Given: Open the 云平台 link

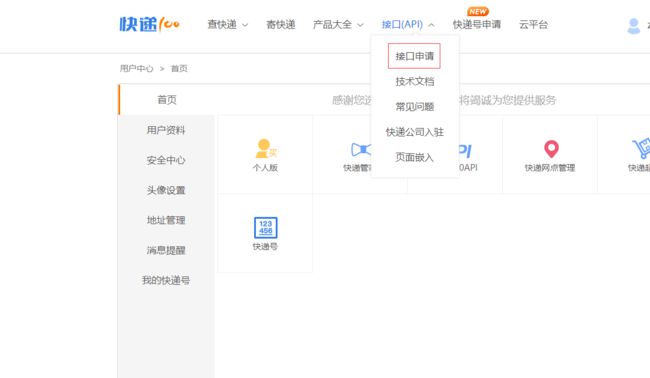Looking at the screenshot, I should click(x=534, y=24).
